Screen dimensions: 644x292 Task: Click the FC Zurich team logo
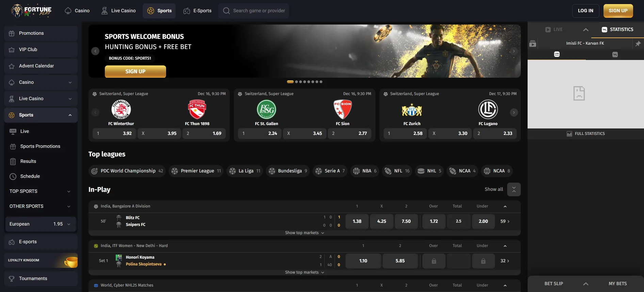(412, 110)
